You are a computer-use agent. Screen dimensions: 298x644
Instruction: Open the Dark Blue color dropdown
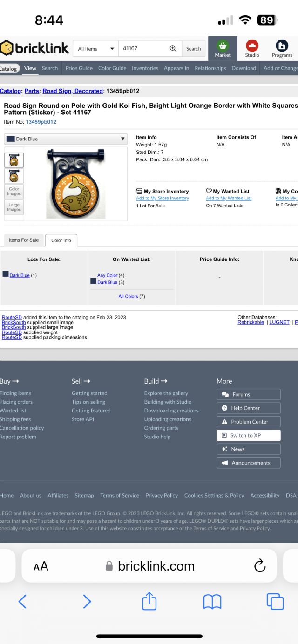tap(66, 139)
